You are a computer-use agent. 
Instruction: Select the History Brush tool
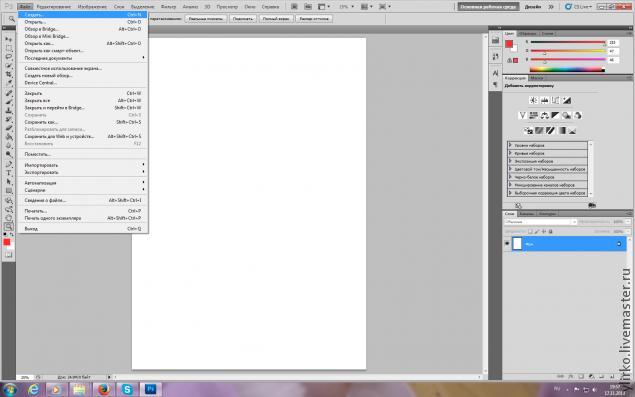pos(9,120)
